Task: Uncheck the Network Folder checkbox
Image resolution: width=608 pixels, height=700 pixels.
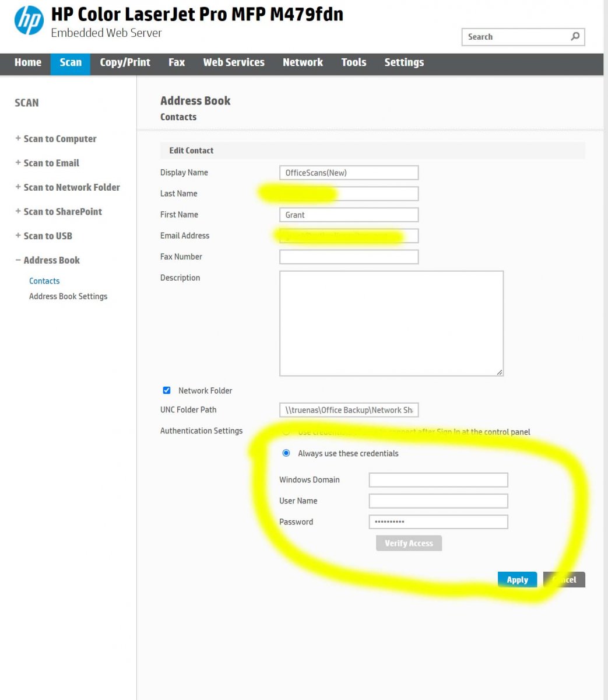Action: pos(167,390)
